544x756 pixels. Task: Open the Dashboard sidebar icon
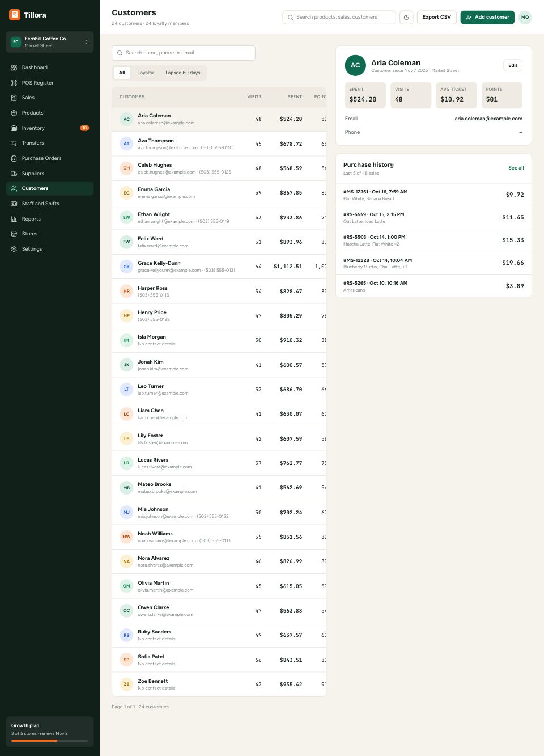coord(14,67)
